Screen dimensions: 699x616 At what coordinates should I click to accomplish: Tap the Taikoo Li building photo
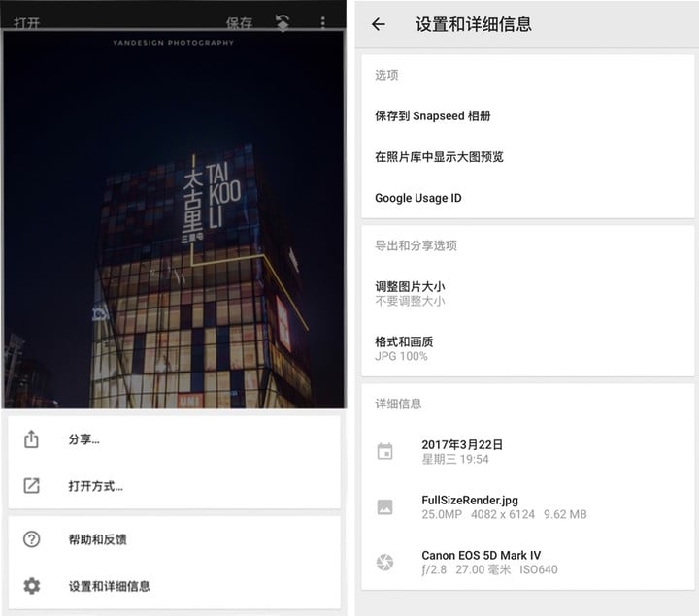(174, 219)
